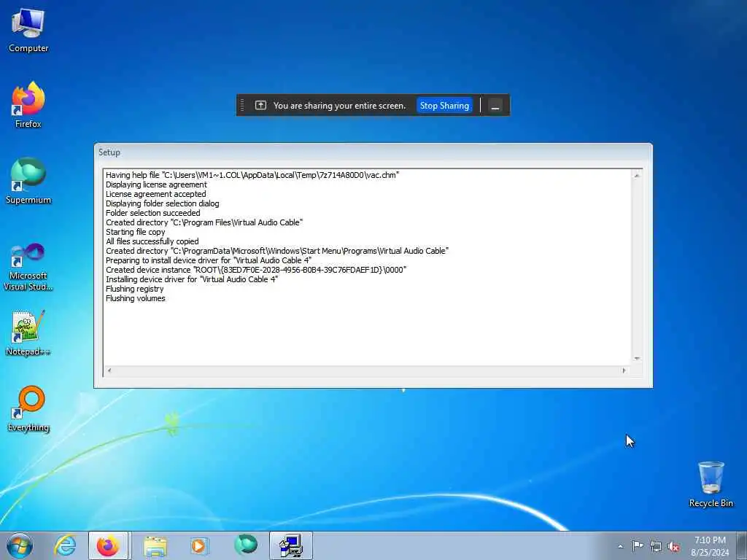Click the 'Starting file copy' log line
The image size is (747, 560).
(x=135, y=232)
